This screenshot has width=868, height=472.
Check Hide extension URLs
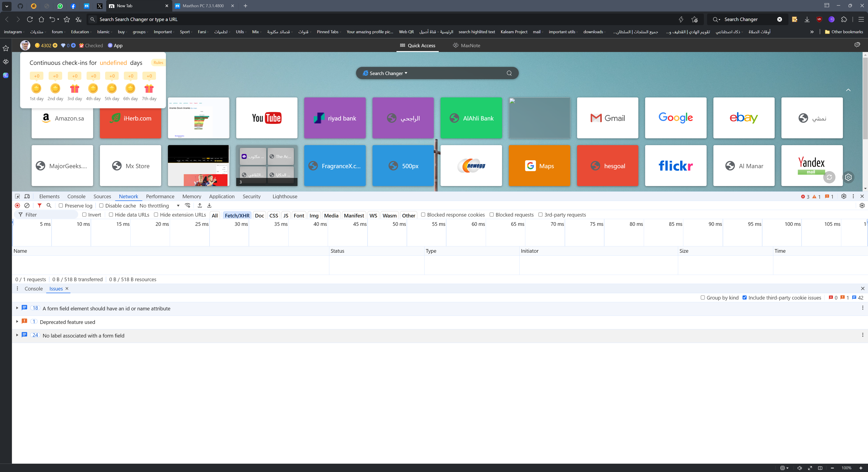(156, 215)
